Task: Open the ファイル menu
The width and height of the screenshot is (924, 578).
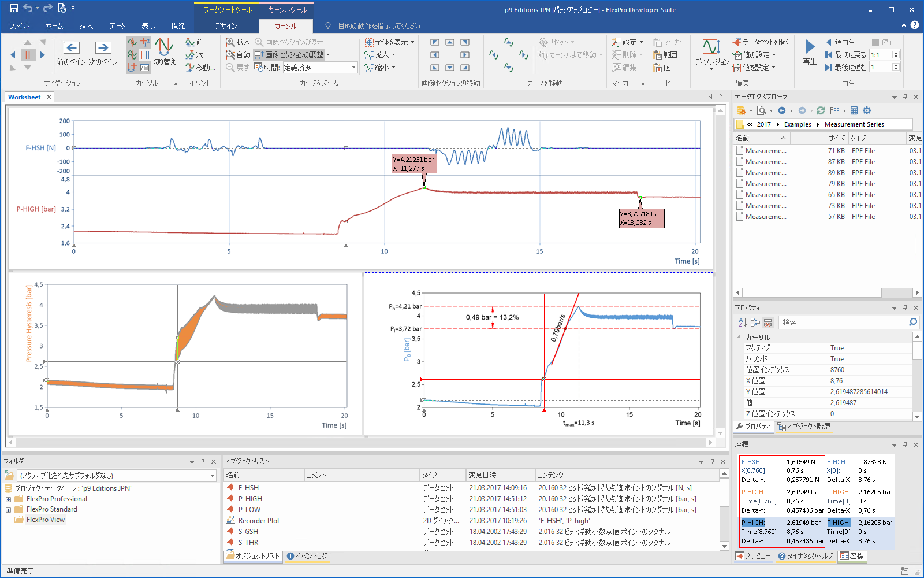Action: [19, 26]
